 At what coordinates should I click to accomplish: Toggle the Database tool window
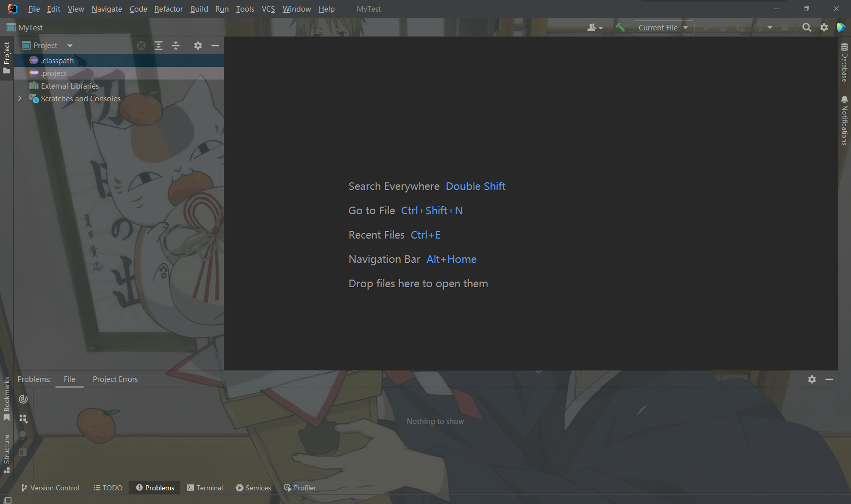pos(844,62)
